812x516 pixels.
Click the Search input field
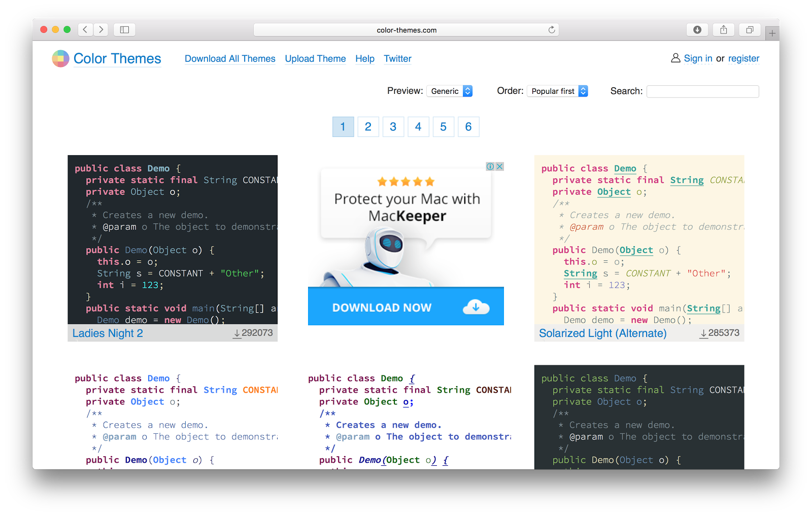click(x=703, y=91)
